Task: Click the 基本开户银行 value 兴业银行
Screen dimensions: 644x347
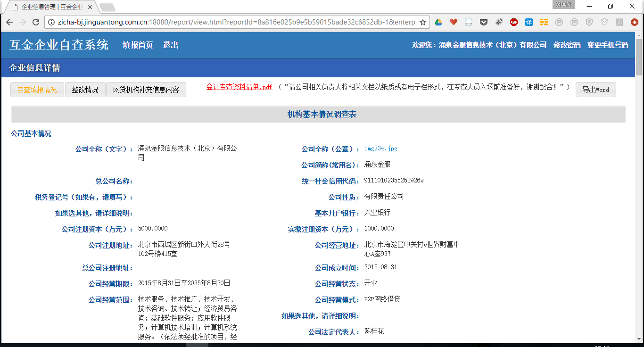Action: 378,213
